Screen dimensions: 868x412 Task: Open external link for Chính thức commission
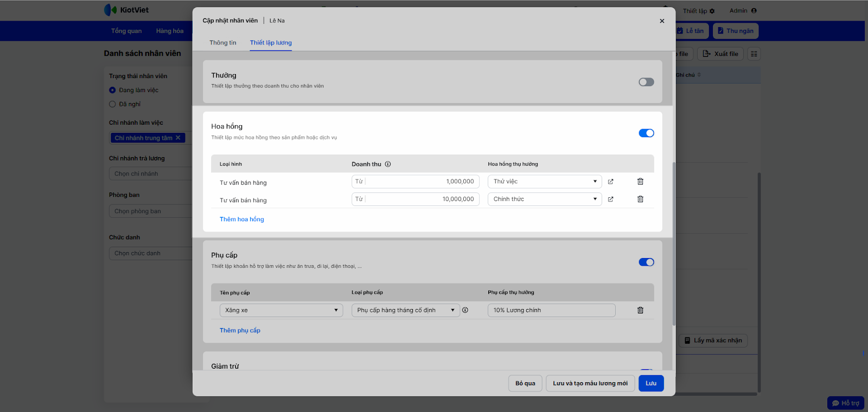tap(610, 199)
